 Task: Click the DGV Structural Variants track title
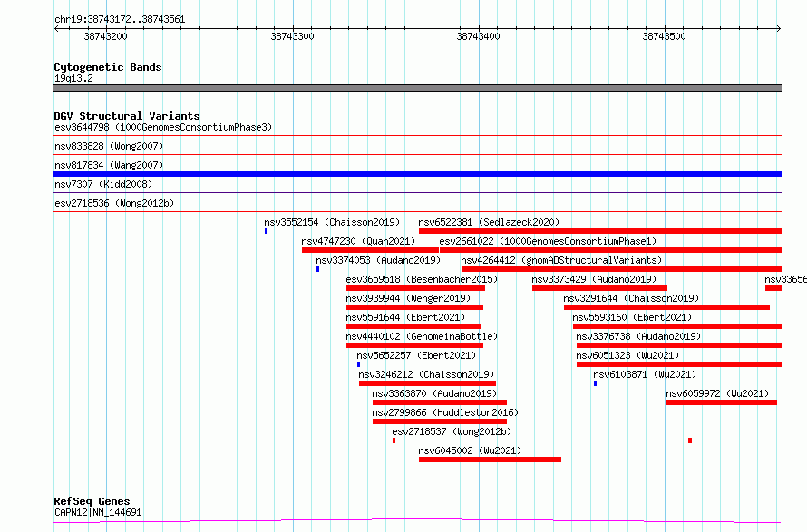[127, 116]
